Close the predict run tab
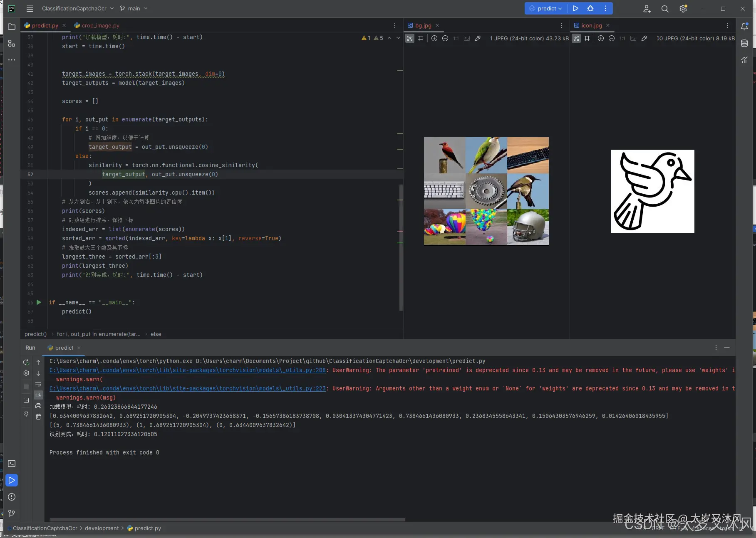Screen dimensions: 756x538 tap(79, 348)
